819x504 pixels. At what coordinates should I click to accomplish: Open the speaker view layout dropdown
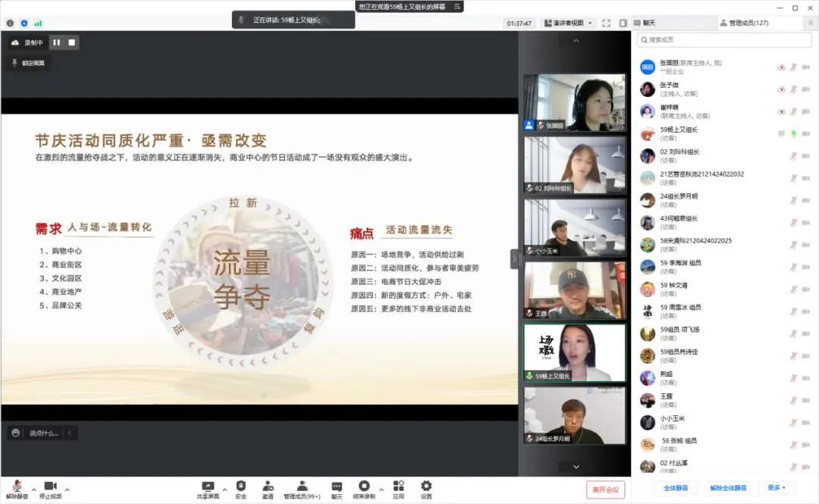coord(565,21)
